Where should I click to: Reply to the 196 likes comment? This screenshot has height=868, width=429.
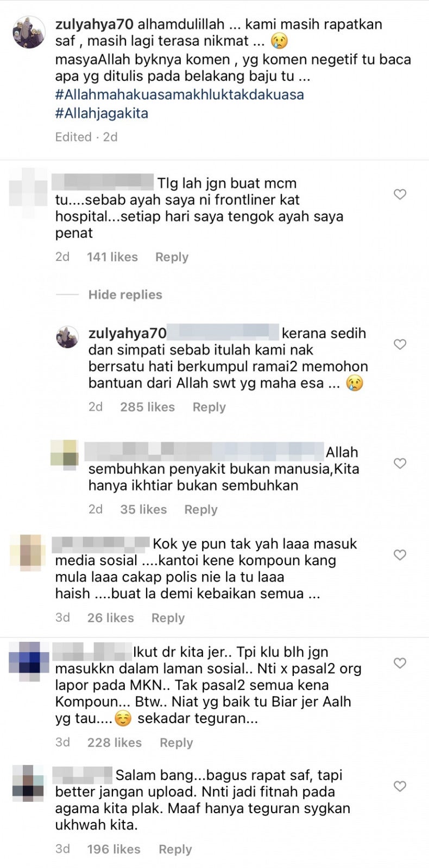pyautogui.click(x=175, y=850)
